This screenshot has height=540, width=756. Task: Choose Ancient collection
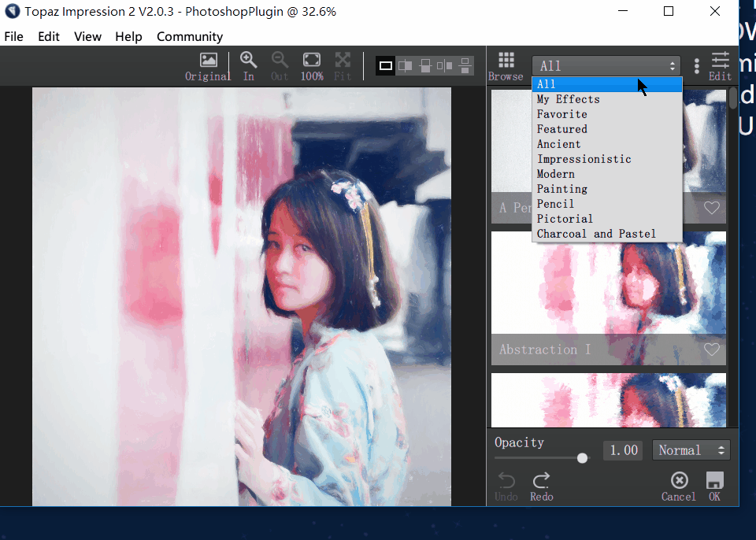click(x=607, y=144)
